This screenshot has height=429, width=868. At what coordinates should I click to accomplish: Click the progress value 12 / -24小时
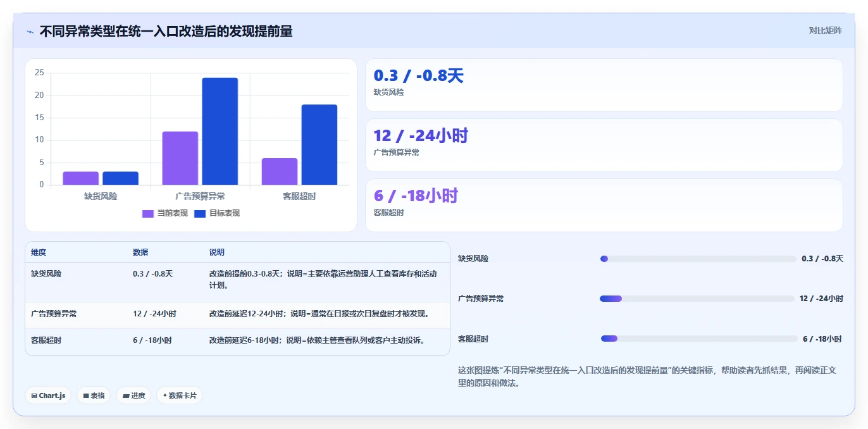821,299
